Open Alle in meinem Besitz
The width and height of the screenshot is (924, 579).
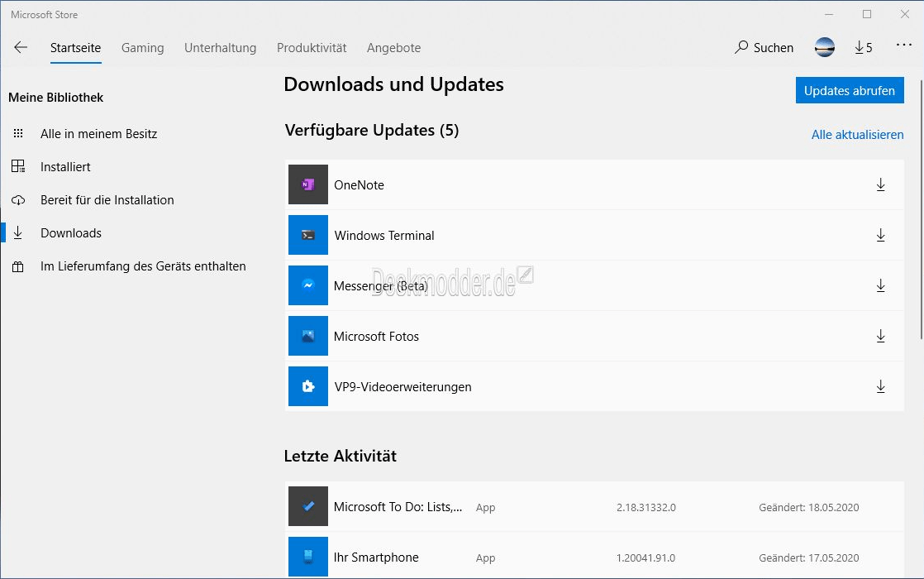click(99, 134)
